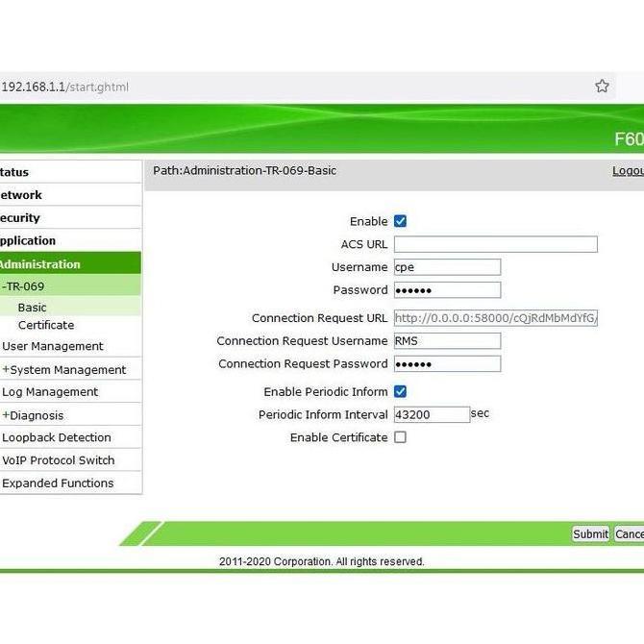Select the Application menu item
Image resolution: width=644 pixels, height=644 pixels.
point(28,241)
